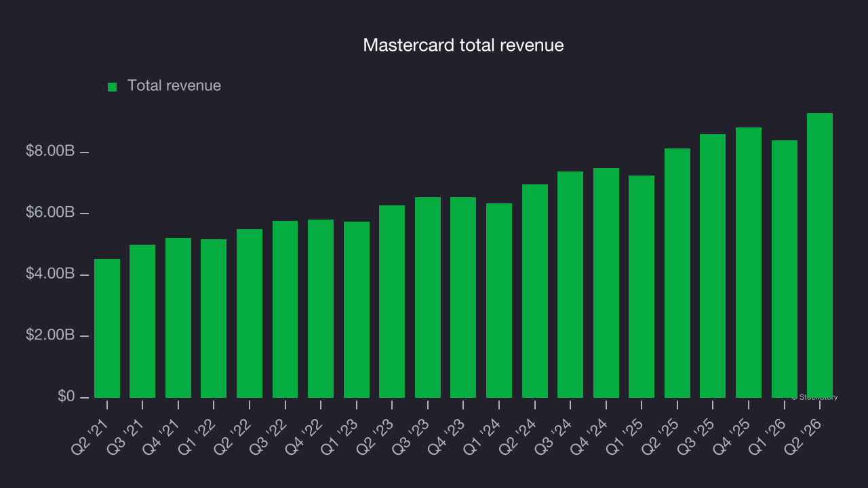Screen dimensions: 868x488
Task: Select the "$4.00B" y-axis label
Action: 50,274
